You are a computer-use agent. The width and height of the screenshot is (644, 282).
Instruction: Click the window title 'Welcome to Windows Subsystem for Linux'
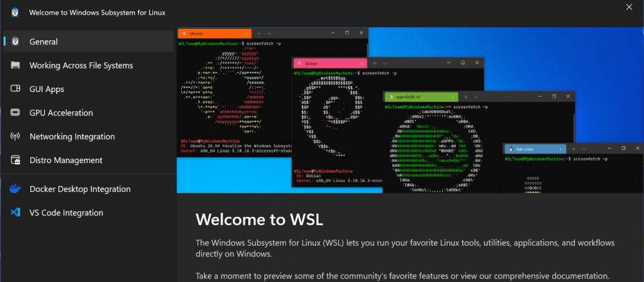pyautogui.click(x=97, y=12)
